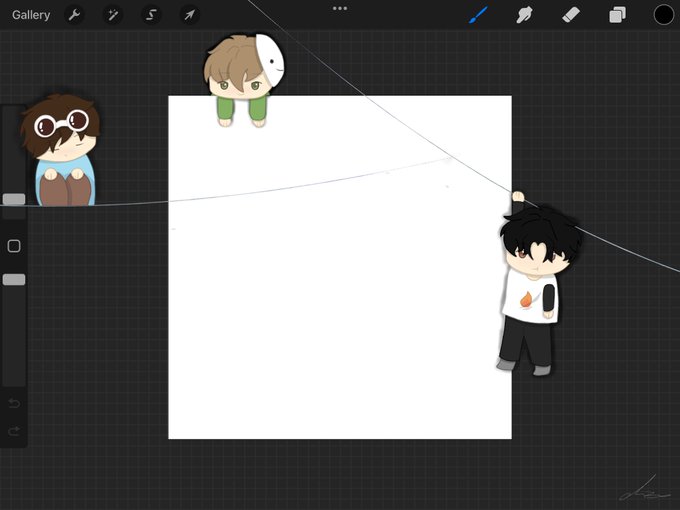Screen dimensions: 680x510
Task: Activate the Selection tool
Action: (151, 15)
